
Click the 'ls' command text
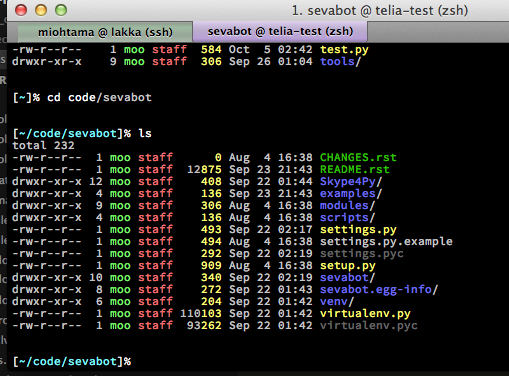pyautogui.click(x=145, y=133)
